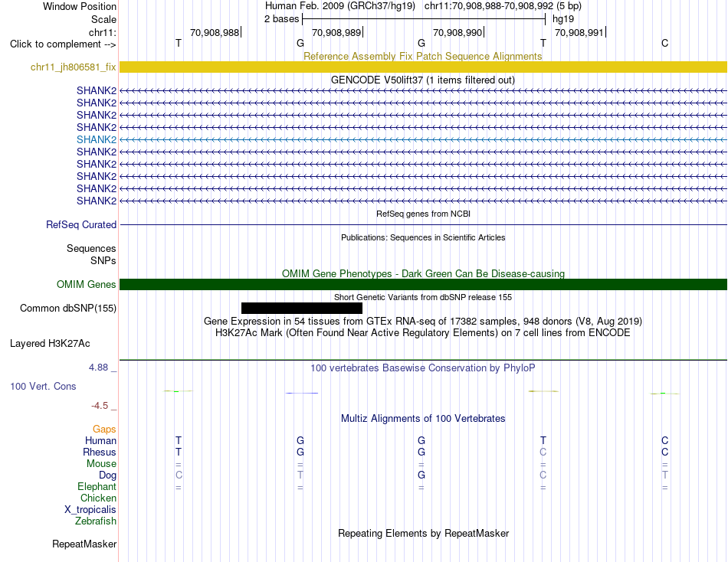This screenshot has width=728, height=562.
Task: Open Short Genetic Variants from dbSNP title
Action: point(423,298)
